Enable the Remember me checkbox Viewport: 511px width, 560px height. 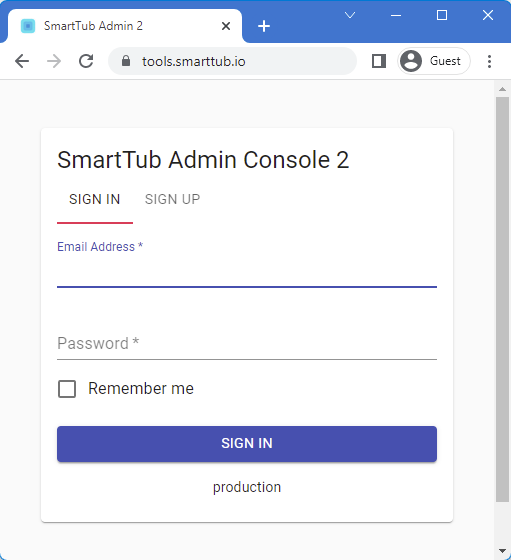[67, 389]
